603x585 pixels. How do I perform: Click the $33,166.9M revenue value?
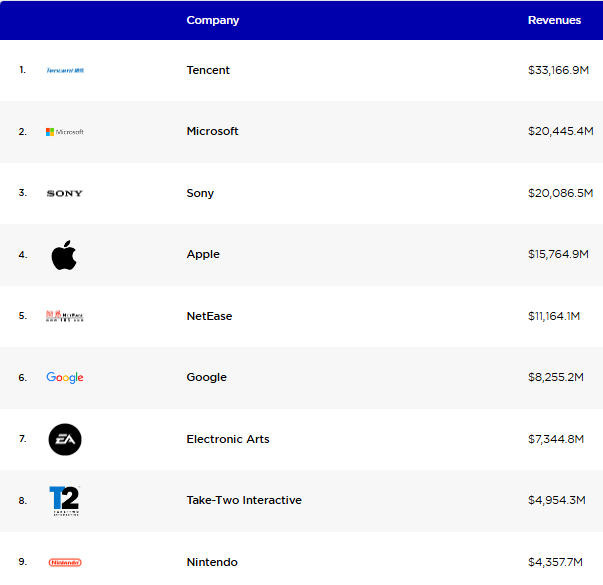558,70
